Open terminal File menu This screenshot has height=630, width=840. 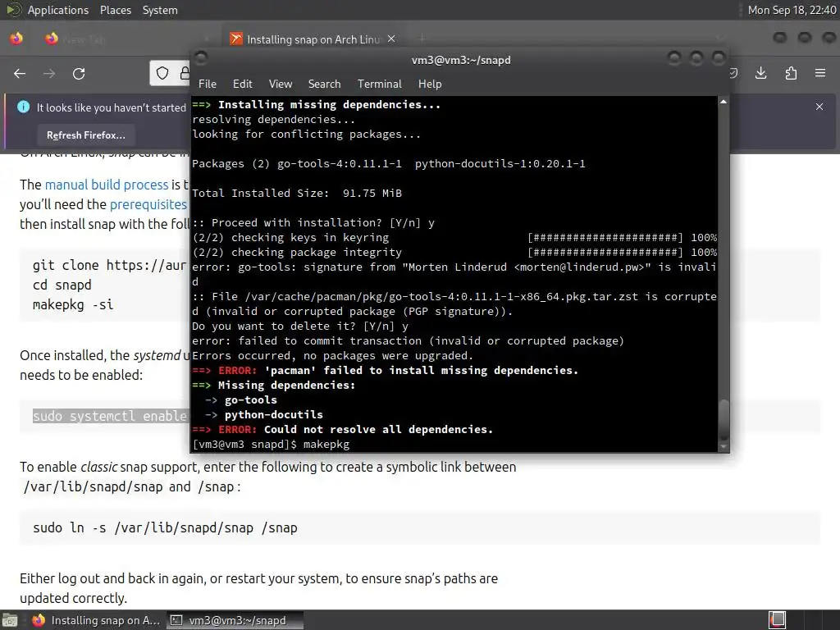point(208,84)
